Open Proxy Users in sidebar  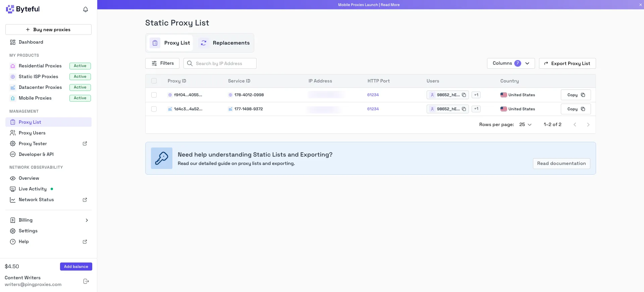pos(48,133)
